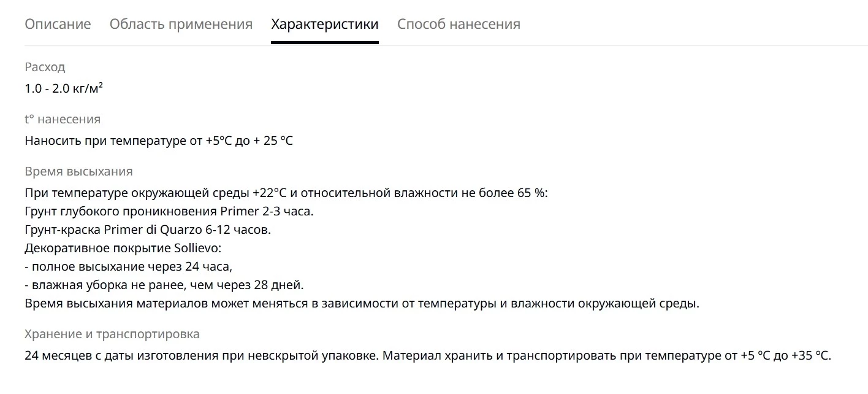Click the black underline beneath Характеристики

325,42
